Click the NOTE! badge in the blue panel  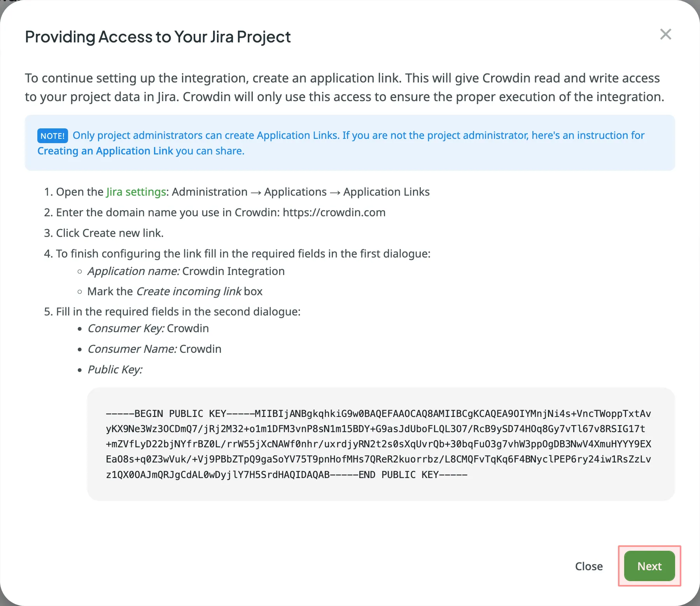click(52, 135)
